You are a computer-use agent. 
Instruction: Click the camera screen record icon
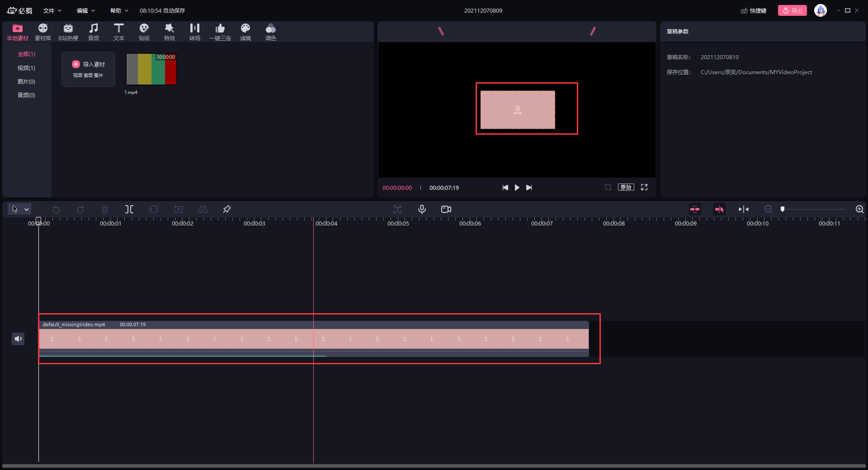tap(446, 209)
